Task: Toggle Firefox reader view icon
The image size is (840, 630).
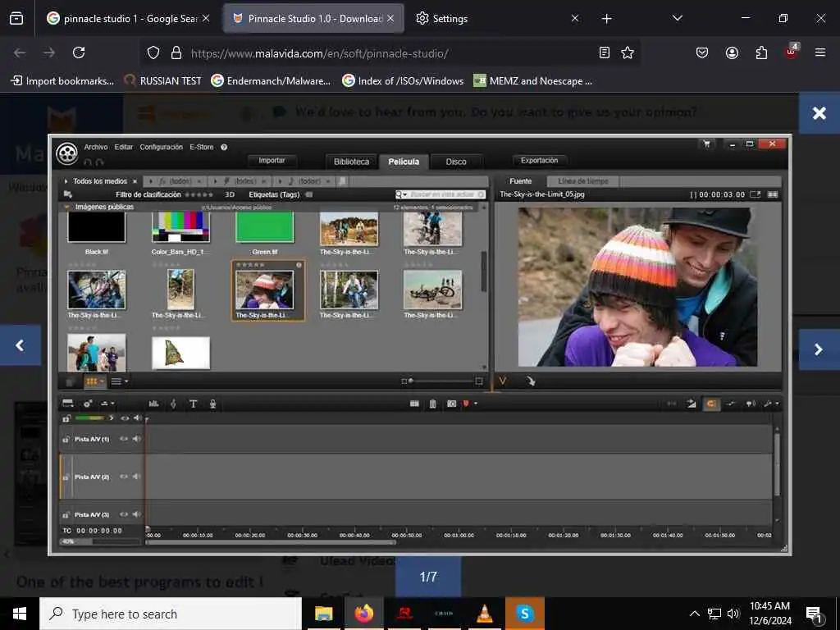Action: point(605,52)
